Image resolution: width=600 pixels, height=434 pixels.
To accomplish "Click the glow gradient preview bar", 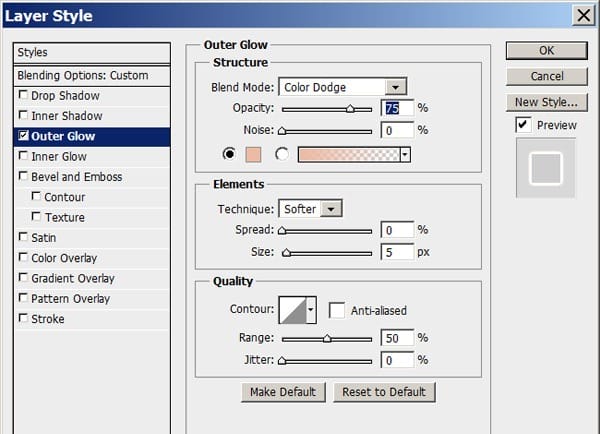I will tap(349, 155).
